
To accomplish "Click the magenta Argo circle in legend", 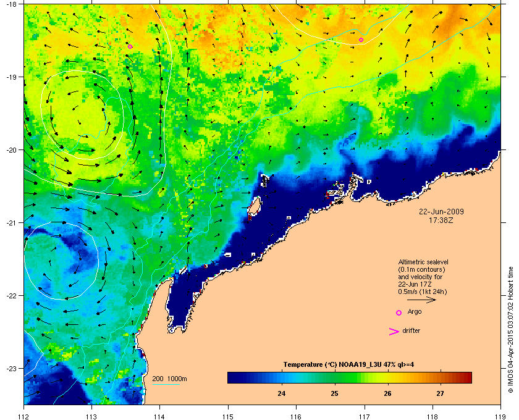I will coord(399,313).
